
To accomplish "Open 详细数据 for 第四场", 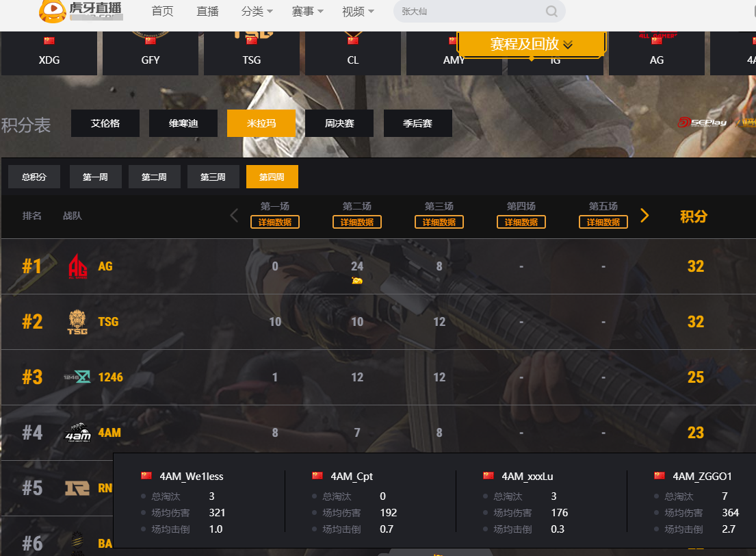I will coord(521,222).
